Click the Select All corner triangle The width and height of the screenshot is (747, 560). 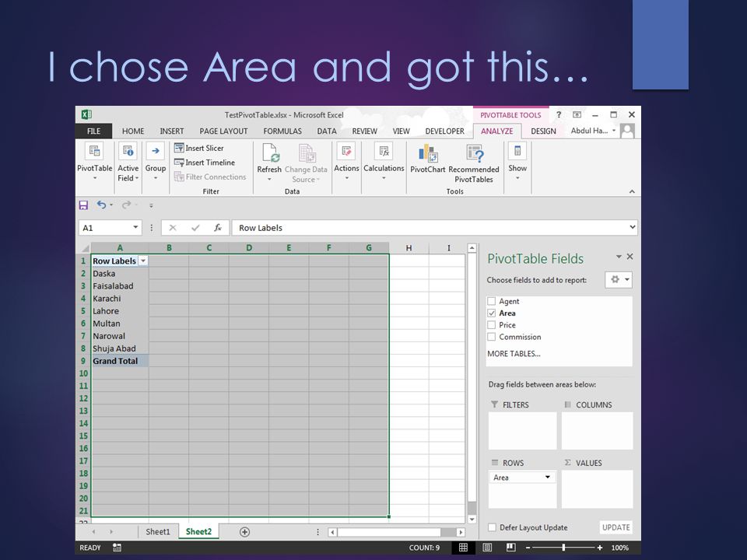85,247
